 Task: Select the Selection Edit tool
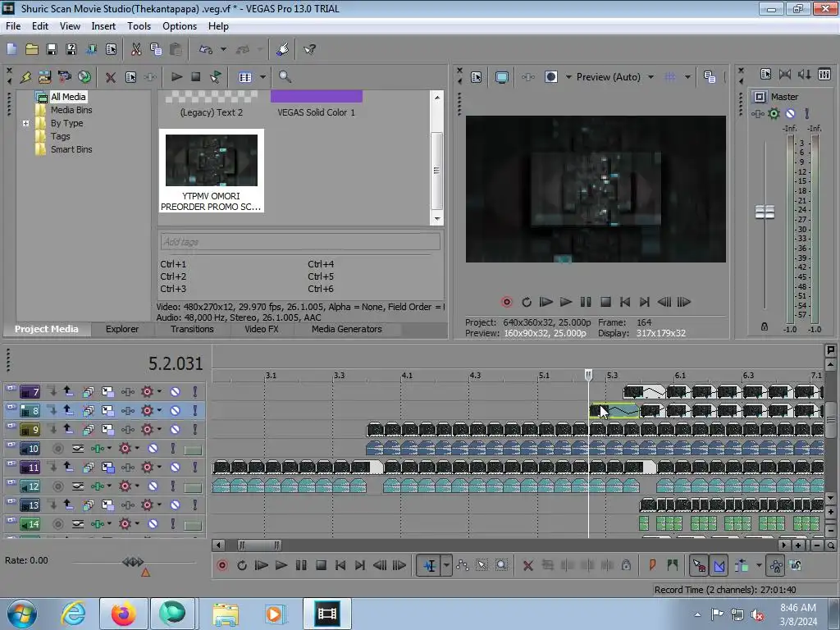(x=482, y=565)
